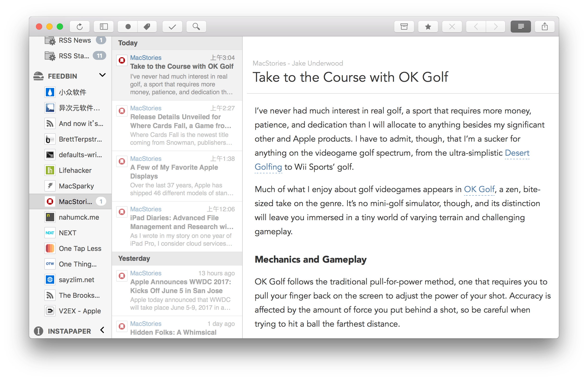Click the refresh feeds toolbar button

tap(80, 27)
